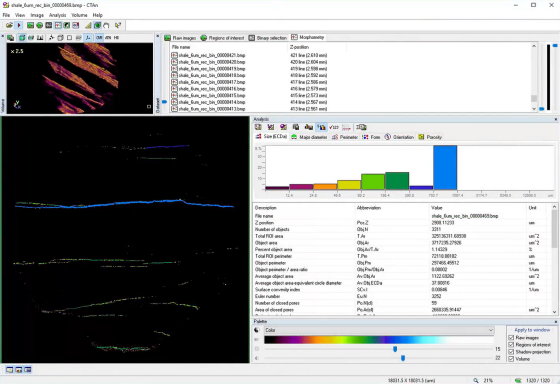Select the Porosity histogram tab
Viewport: 560px width, 384px height.
[x=430, y=137]
